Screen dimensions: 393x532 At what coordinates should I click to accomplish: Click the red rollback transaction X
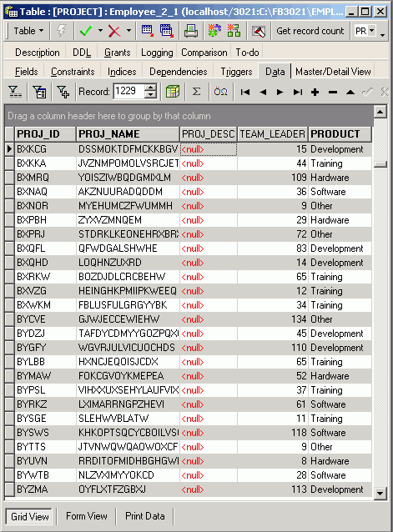114,31
